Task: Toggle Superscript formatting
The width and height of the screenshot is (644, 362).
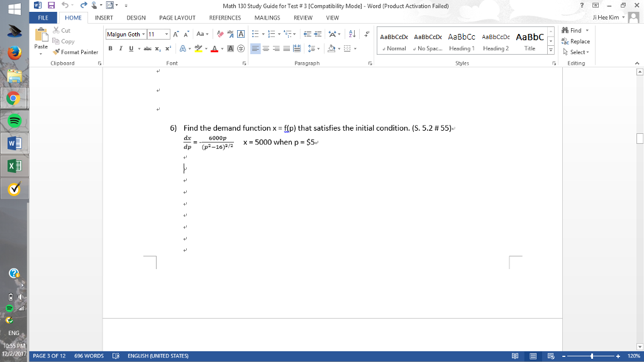Action: (168, 48)
